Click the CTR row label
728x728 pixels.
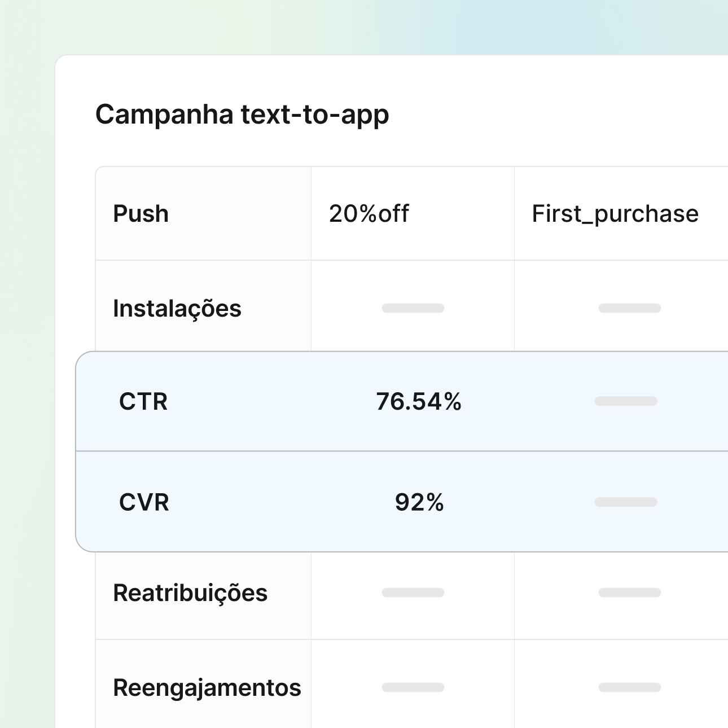[x=143, y=402]
